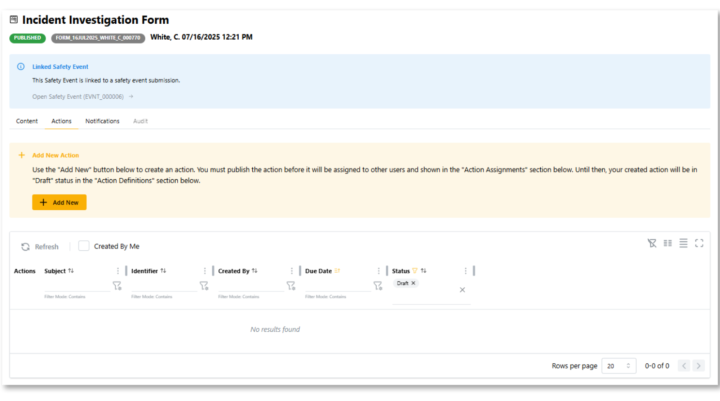Check the Created By Me checkbox
Image resolution: width=720 pixels, height=401 pixels.
point(84,246)
